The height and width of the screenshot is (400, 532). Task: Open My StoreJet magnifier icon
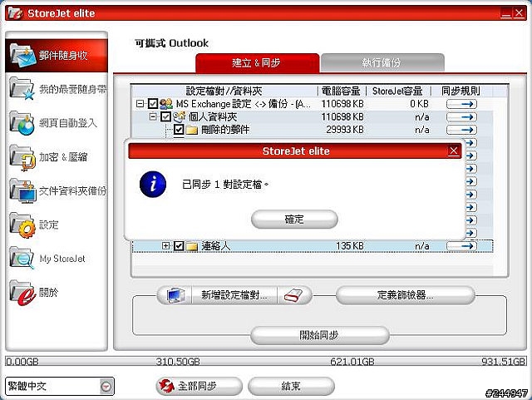pos(22,258)
